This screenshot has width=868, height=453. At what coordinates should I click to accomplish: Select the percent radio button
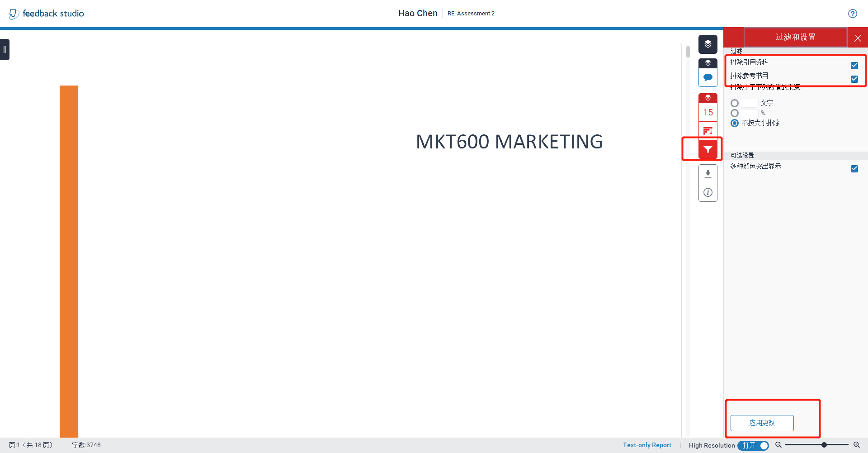tap(735, 113)
